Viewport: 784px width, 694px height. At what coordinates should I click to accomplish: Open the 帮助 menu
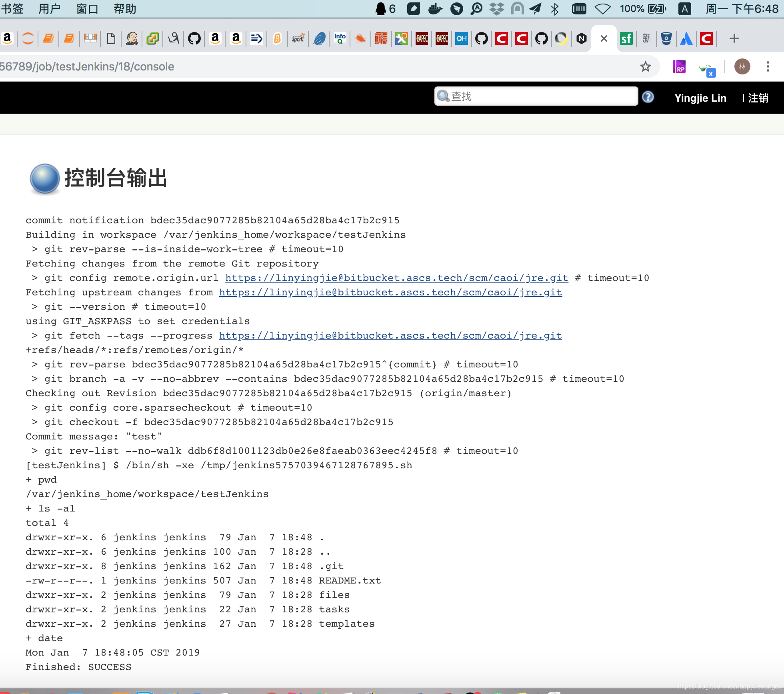click(125, 9)
